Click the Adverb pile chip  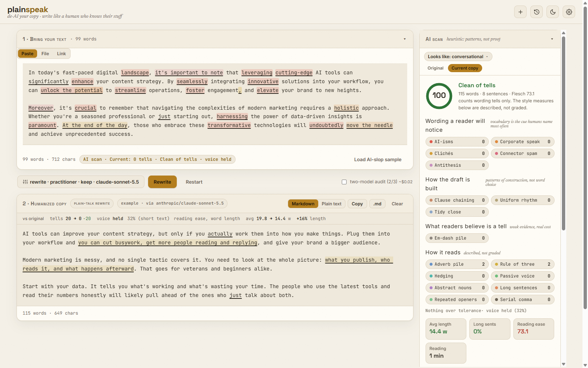coord(457,264)
